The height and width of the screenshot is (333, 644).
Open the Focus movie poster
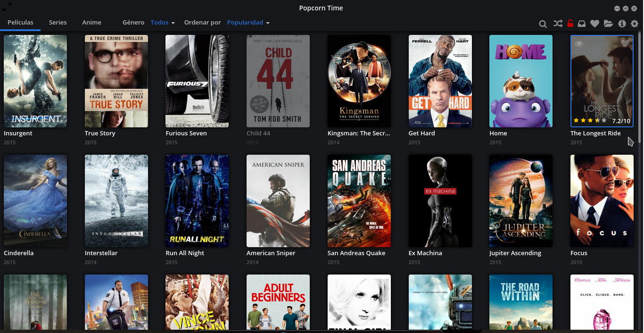coord(602,201)
